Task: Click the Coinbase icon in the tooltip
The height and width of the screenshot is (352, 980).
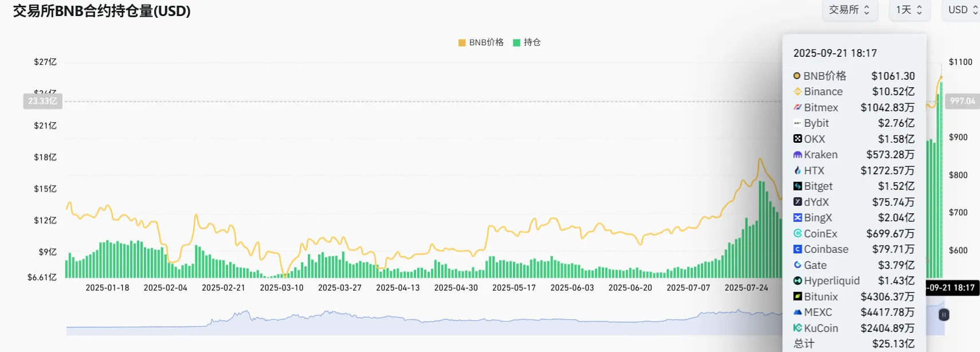Action: coord(797,249)
